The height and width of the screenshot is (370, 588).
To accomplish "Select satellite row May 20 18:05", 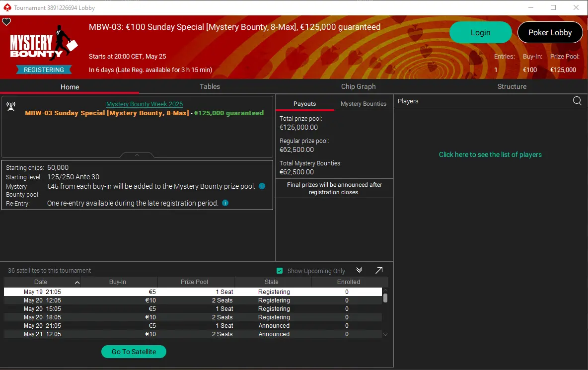I will [193, 317].
